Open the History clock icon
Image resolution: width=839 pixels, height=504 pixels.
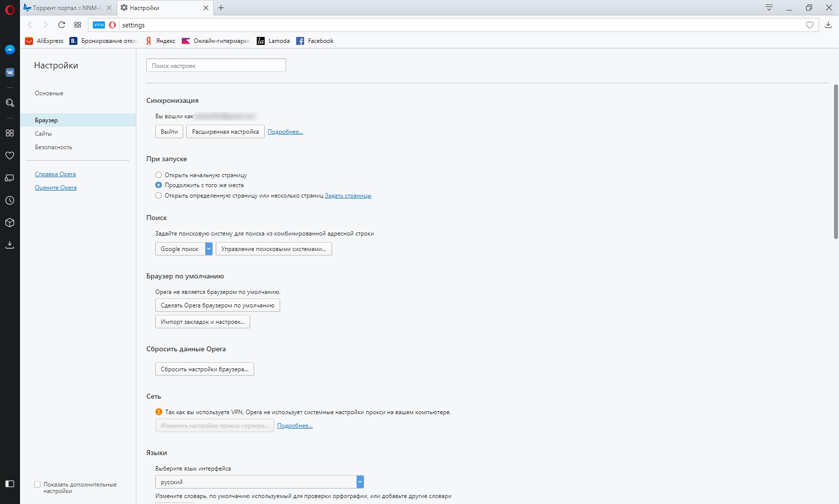point(9,201)
